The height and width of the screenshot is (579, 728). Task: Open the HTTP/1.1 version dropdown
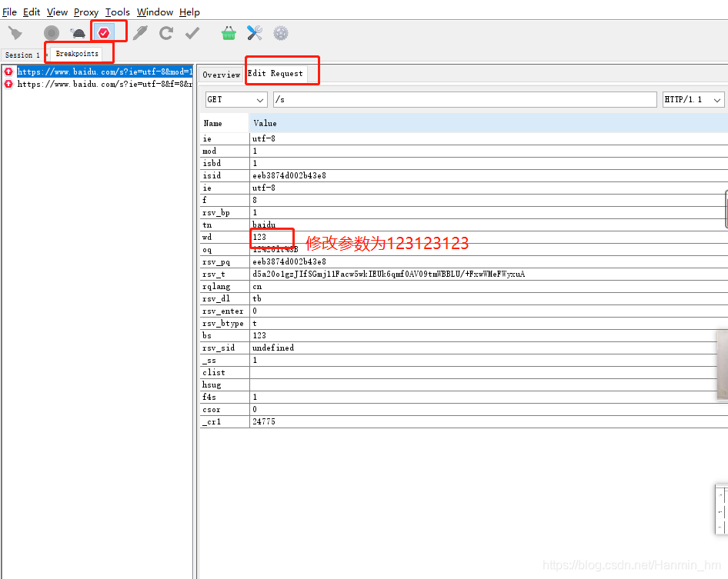pyautogui.click(x=693, y=99)
